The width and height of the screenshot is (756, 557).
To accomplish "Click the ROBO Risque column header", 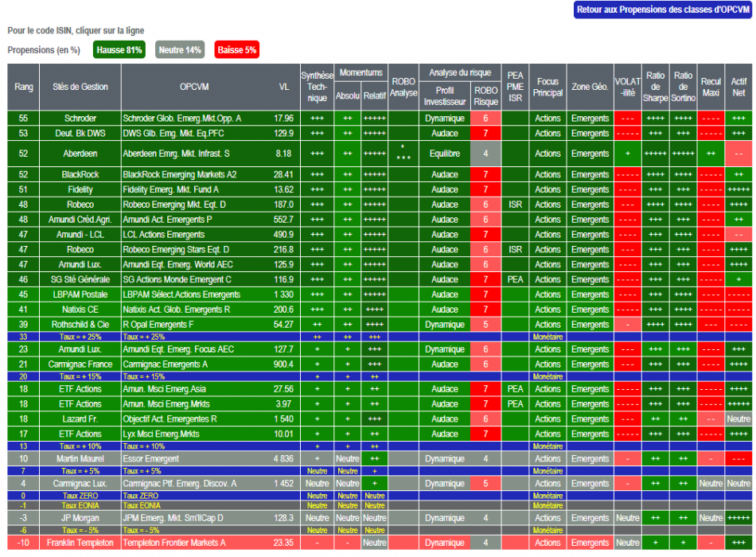I will click(486, 96).
